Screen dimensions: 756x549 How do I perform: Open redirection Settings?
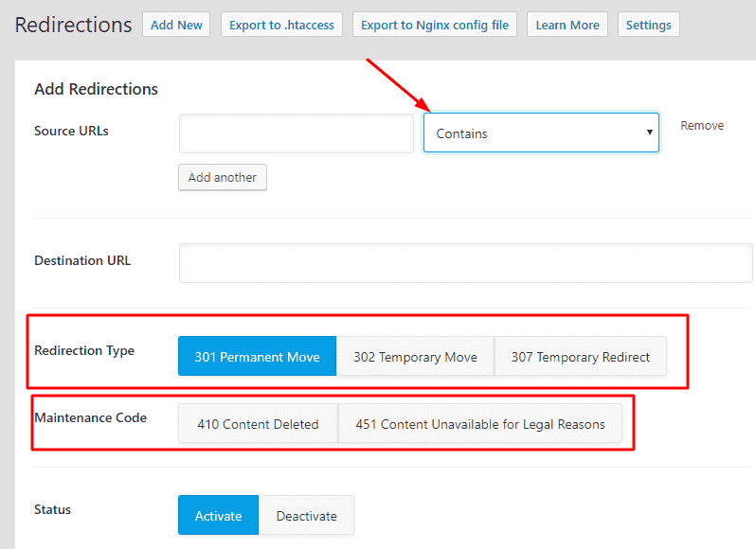[649, 25]
